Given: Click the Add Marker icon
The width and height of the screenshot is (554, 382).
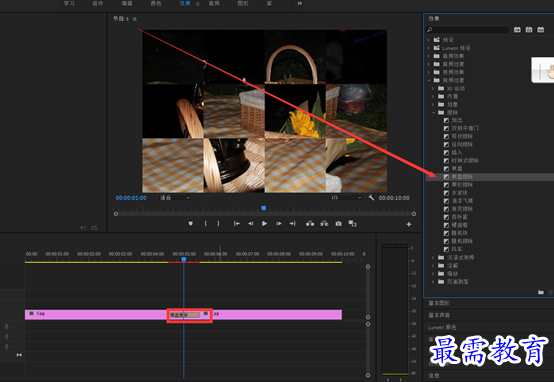Looking at the screenshot, I should click(190, 224).
